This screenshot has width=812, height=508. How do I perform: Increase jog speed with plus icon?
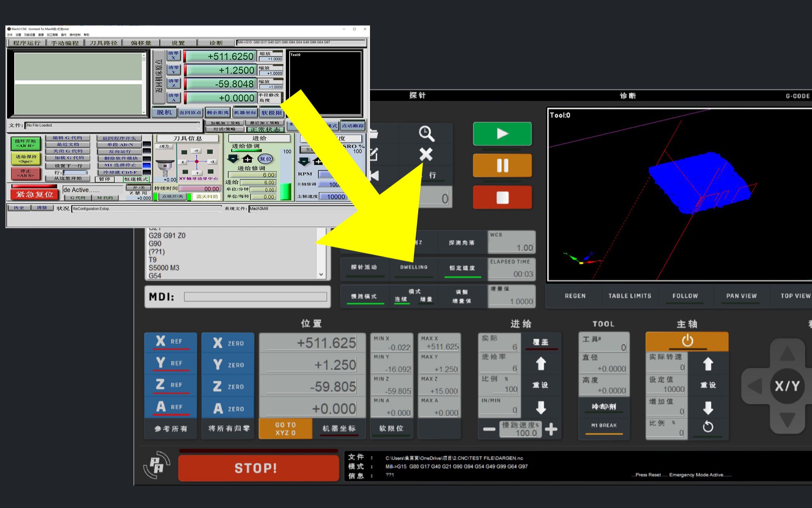pyautogui.click(x=551, y=429)
